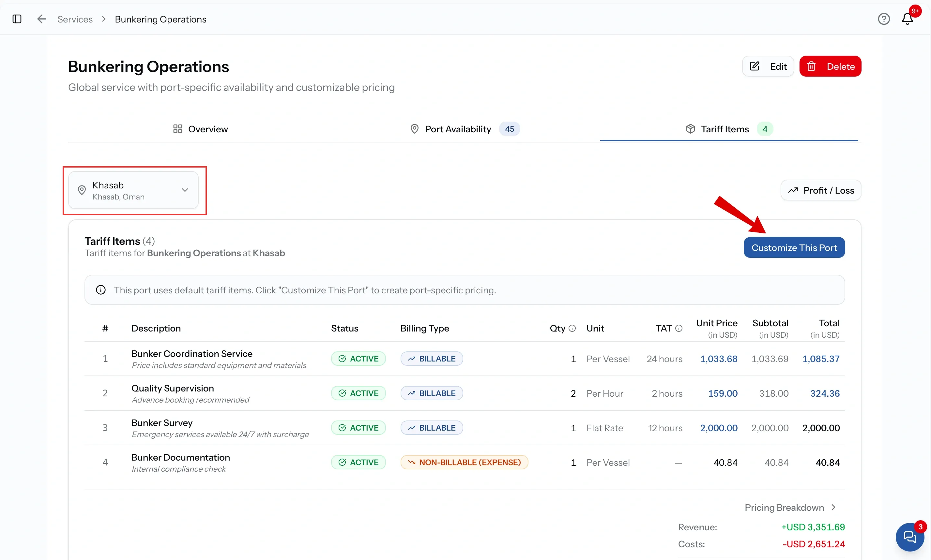
Task: Click total value 324.36
Action: click(x=825, y=393)
